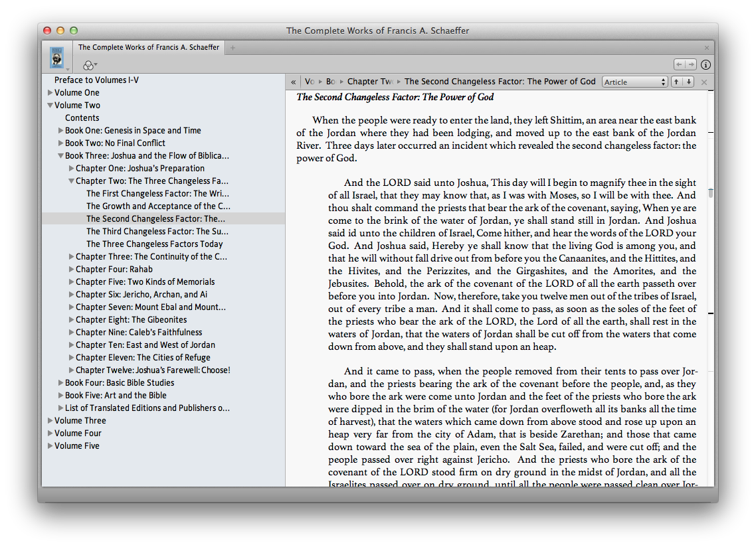Viewport: 756px width, 555px height.
Task: Click the article vertical scrollbar thumb
Action: pyautogui.click(x=711, y=193)
